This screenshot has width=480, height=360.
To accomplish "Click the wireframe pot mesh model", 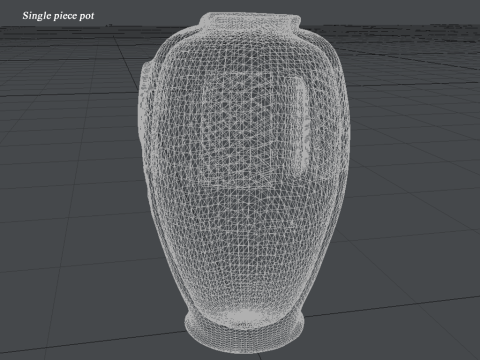I will (244, 183).
